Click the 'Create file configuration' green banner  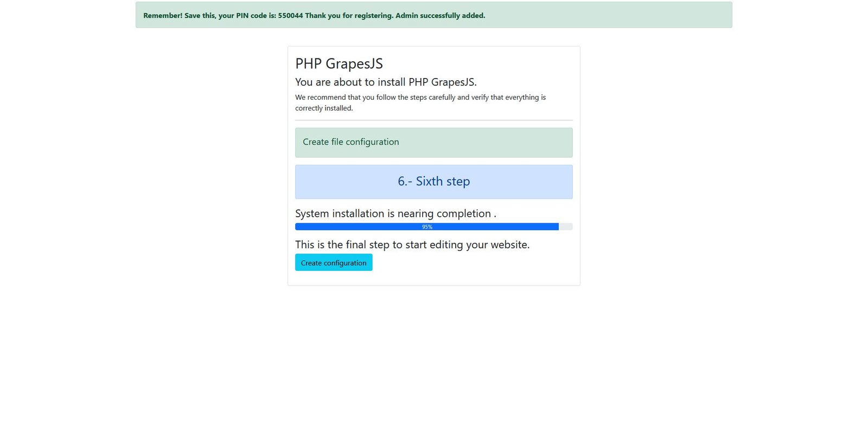(433, 143)
